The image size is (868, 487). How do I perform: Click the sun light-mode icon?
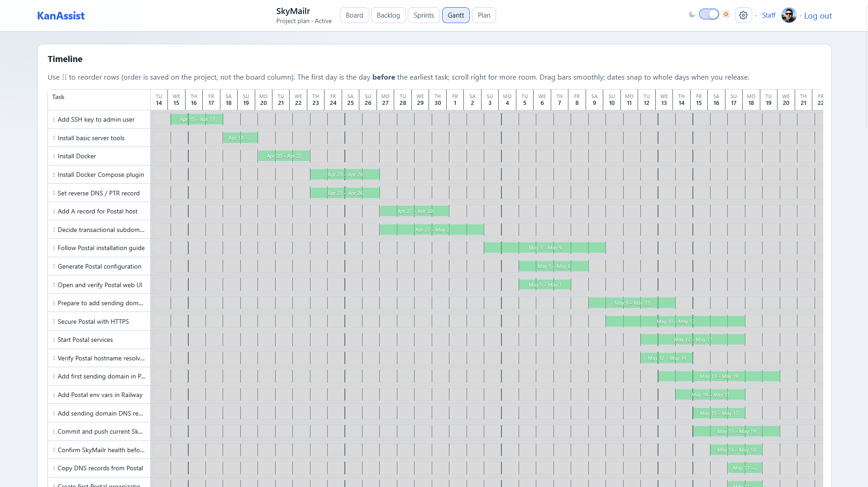coord(726,14)
